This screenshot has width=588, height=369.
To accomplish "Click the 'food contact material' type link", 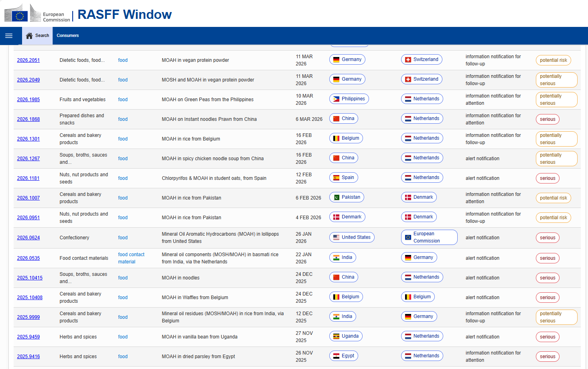I will click(131, 258).
